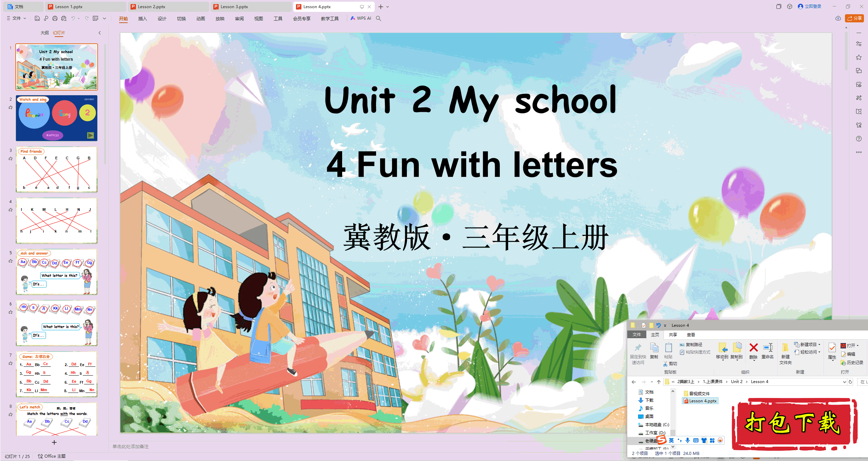Image resolution: width=868 pixels, height=461 pixels.
Task: Expand the quick access toolbar customize arrow
Action: click(x=104, y=18)
